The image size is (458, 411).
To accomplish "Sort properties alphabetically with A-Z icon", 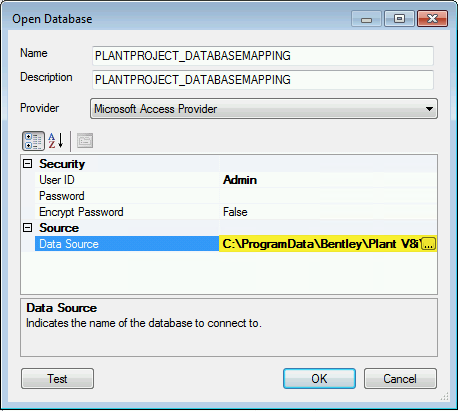I will [56, 141].
